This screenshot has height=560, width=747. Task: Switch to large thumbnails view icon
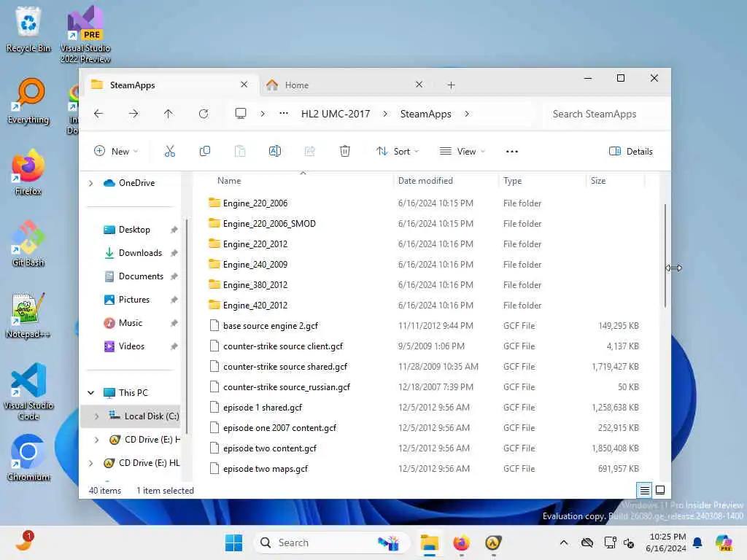(660, 490)
